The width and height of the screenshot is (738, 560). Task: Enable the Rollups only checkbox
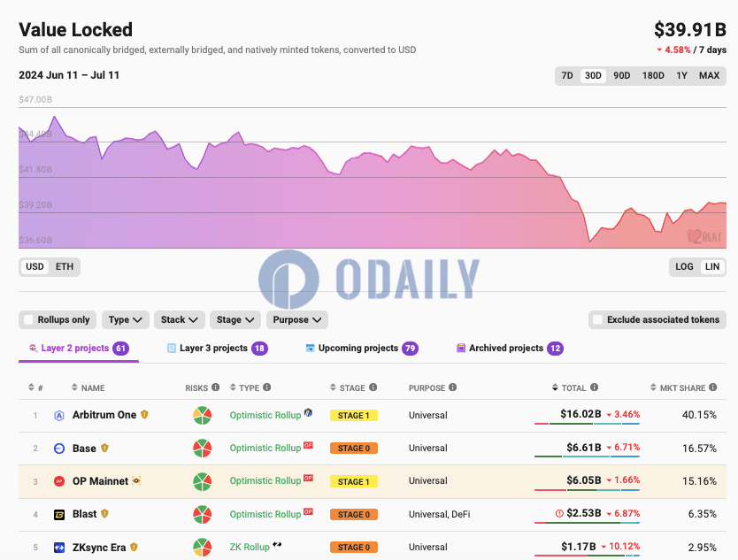[28, 319]
